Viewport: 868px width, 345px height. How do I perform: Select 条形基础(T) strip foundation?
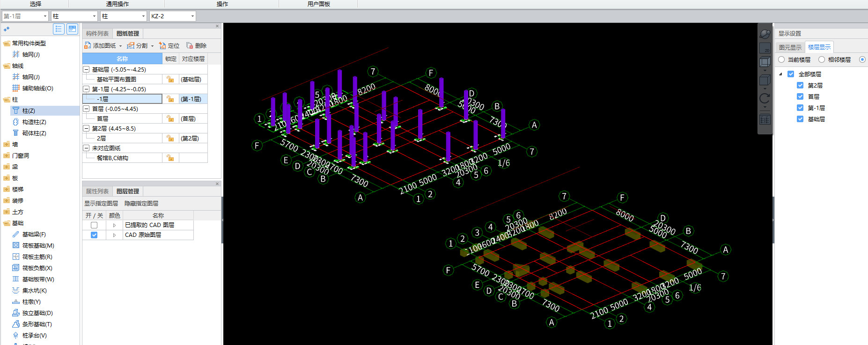[37, 324]
